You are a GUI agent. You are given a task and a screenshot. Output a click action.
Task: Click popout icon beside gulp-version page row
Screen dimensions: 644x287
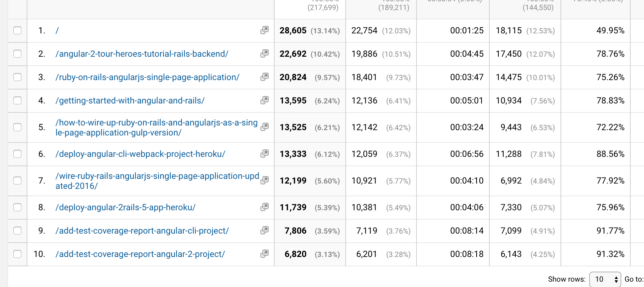tap(265, 127)
